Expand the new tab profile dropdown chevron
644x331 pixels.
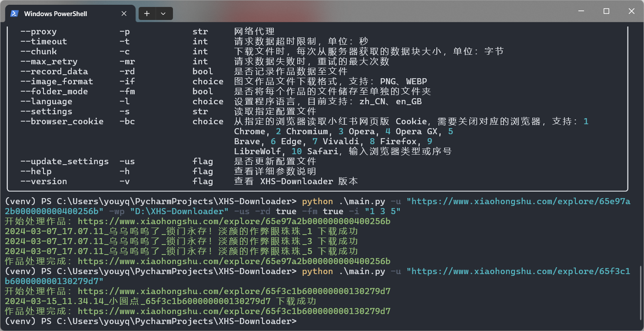[163, 13]
